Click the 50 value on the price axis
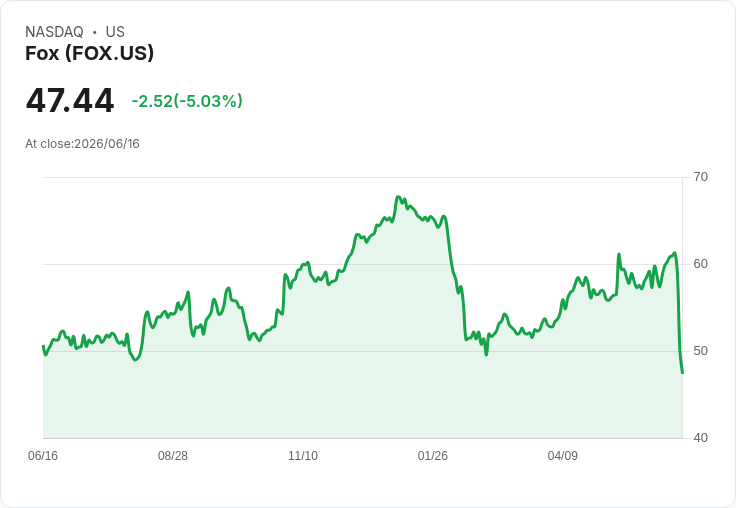 coord(700,351)
